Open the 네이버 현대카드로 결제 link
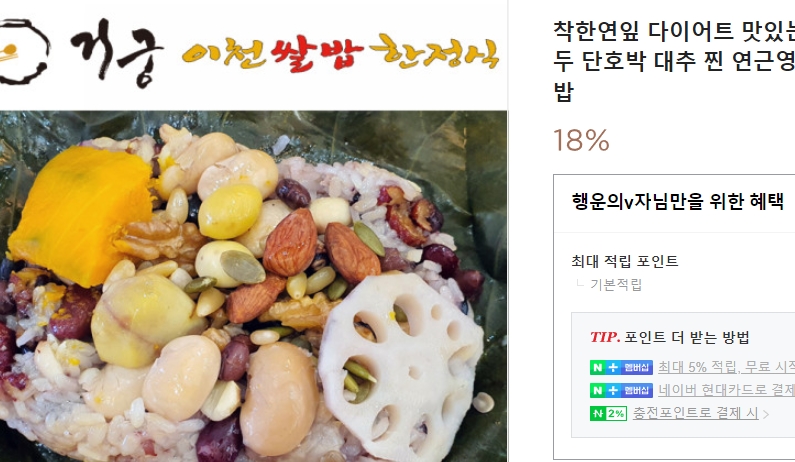This screenshot has height=462, width=795. 726,390
